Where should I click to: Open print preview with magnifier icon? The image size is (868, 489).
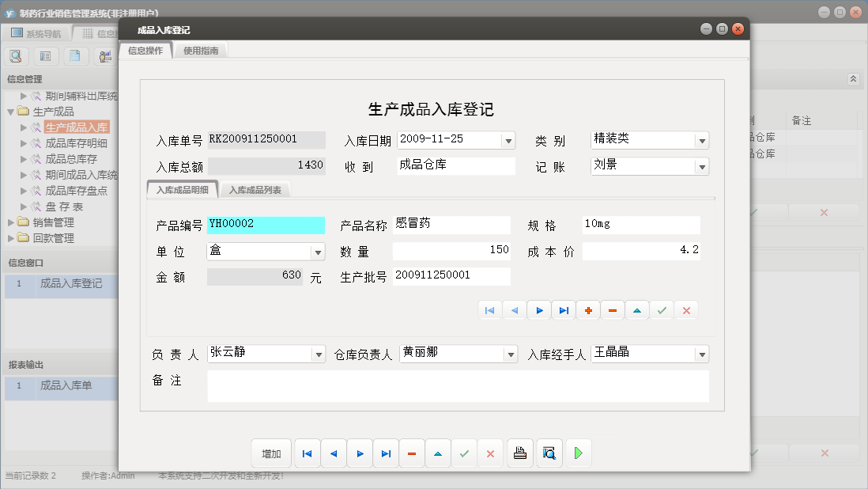(549, 453)
